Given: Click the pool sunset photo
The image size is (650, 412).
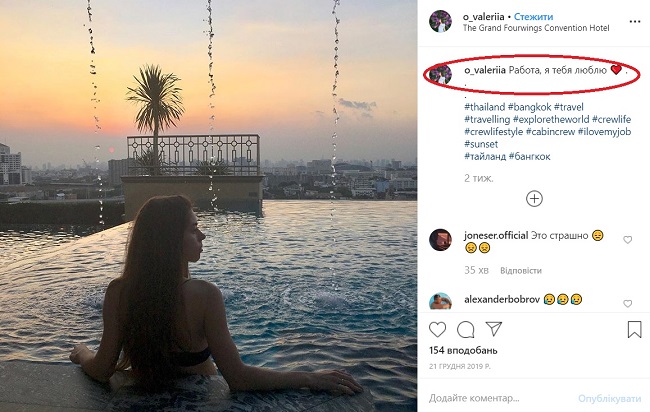Looking at the screenshot, I should [208, 206].
